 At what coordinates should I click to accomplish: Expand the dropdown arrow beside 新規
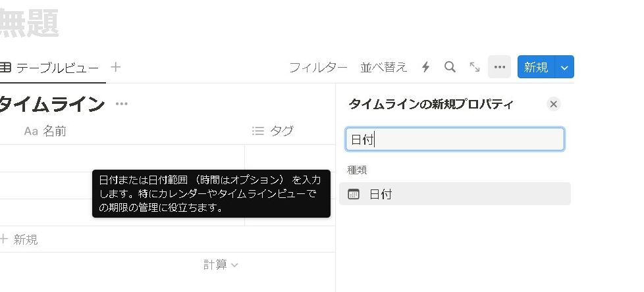coord(565,68)
